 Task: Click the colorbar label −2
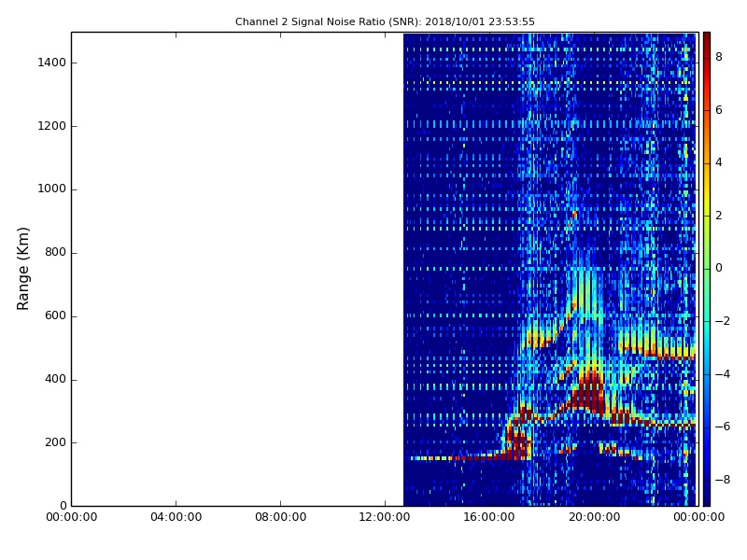pos(723,321)
